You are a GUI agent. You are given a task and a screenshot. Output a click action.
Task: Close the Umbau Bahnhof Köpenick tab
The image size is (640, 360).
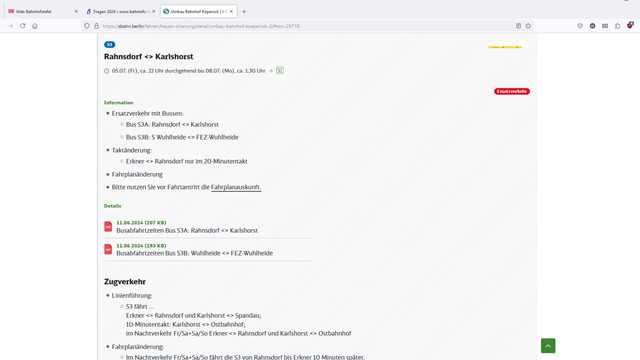click(231, 11)
